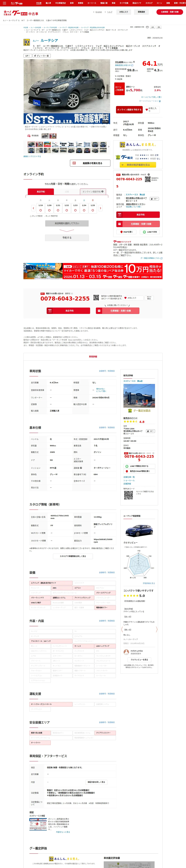Image resolution: width=186 pixels, height=868 pixels.
Task: Select the 1/23 date radio circle
Action: click(x=75, y=210)
